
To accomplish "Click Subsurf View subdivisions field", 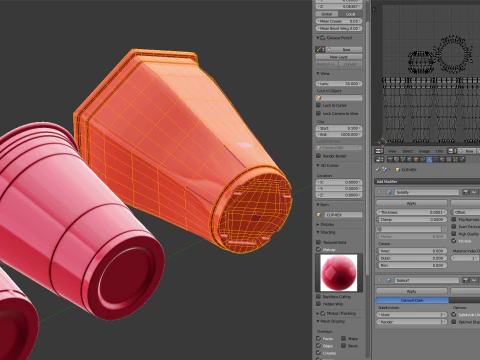I will [412, 314].
